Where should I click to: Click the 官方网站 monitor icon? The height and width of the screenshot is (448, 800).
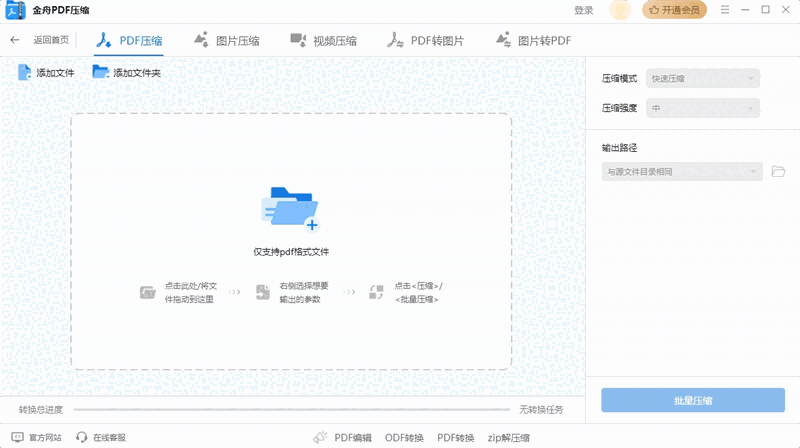point(17,437)
